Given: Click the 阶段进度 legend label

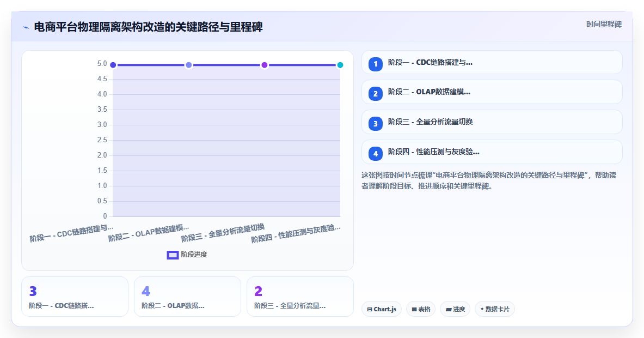Looking at the screenshot, I should (194, 255).
